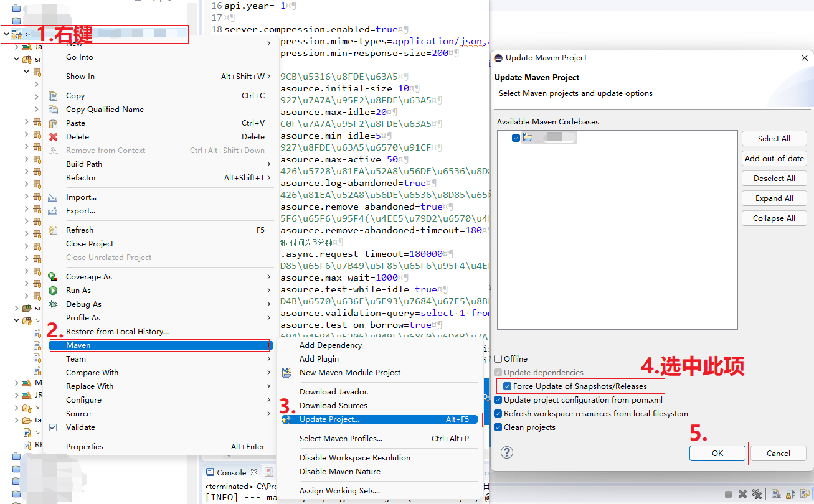Click the help question mark icon in dialog
814x504 pixels.
pos(506,453)
